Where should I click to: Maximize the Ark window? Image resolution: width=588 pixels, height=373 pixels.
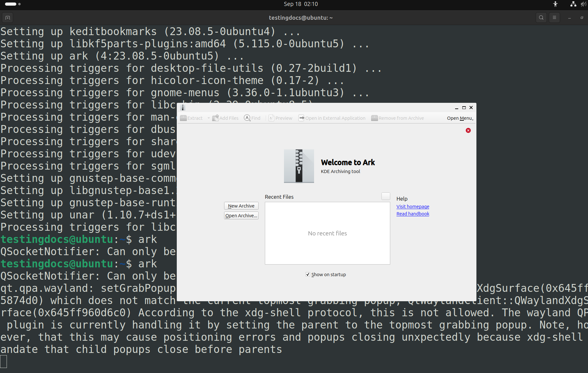point(464,108)
